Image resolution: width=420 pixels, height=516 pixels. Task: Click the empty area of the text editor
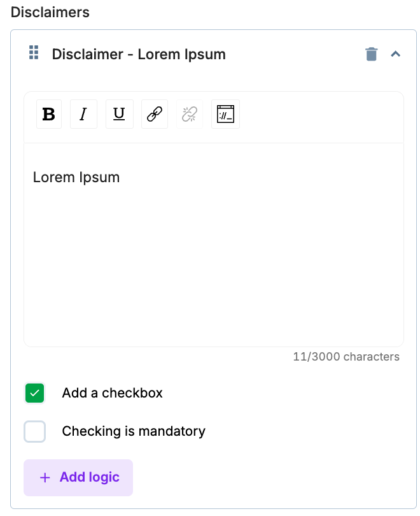214,268
